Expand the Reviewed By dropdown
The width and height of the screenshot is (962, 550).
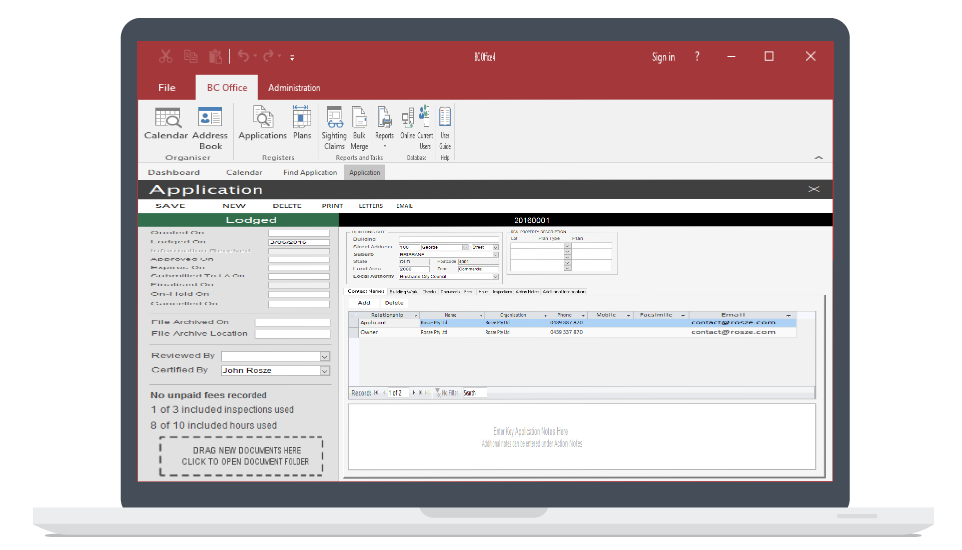click(x=324, y=356)
